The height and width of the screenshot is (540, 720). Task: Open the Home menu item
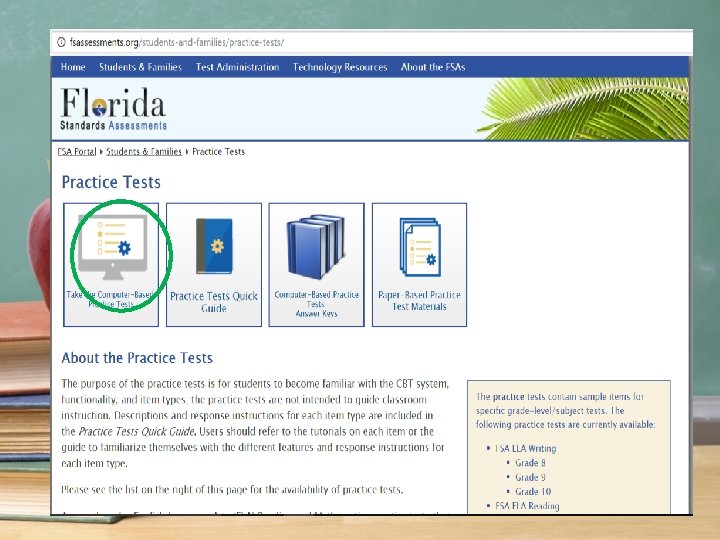73,67
